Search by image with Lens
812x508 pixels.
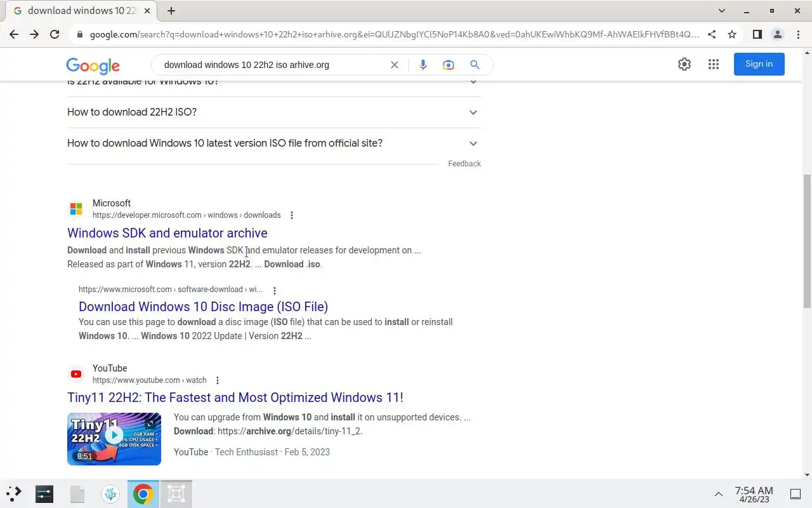(x=449, y=65)
